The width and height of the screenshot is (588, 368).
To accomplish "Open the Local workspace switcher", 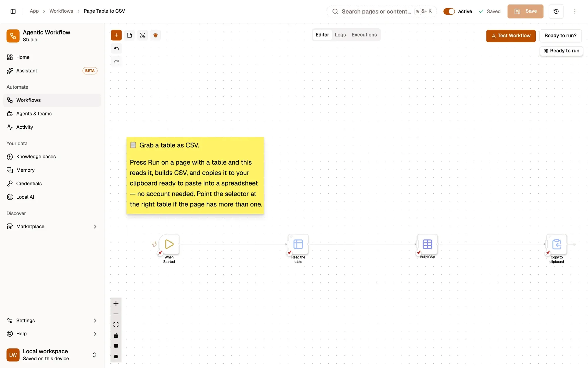I will [52, 355].
